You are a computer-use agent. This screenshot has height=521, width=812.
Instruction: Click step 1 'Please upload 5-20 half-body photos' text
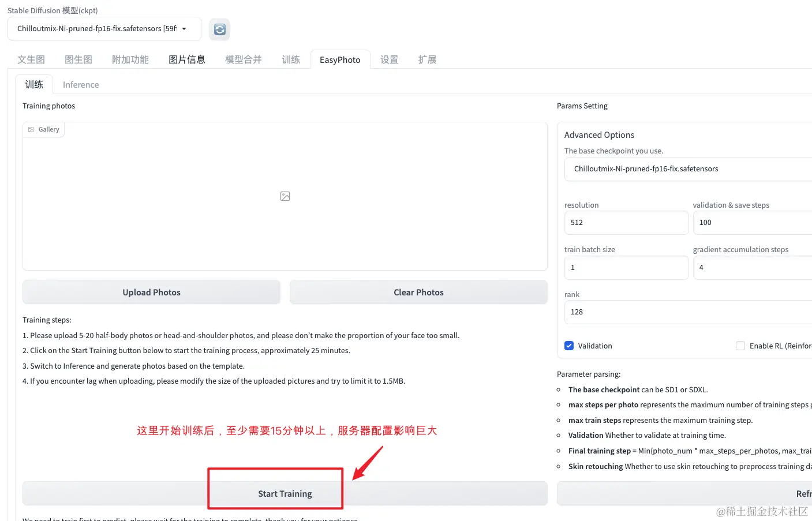(x=241, y=336)
